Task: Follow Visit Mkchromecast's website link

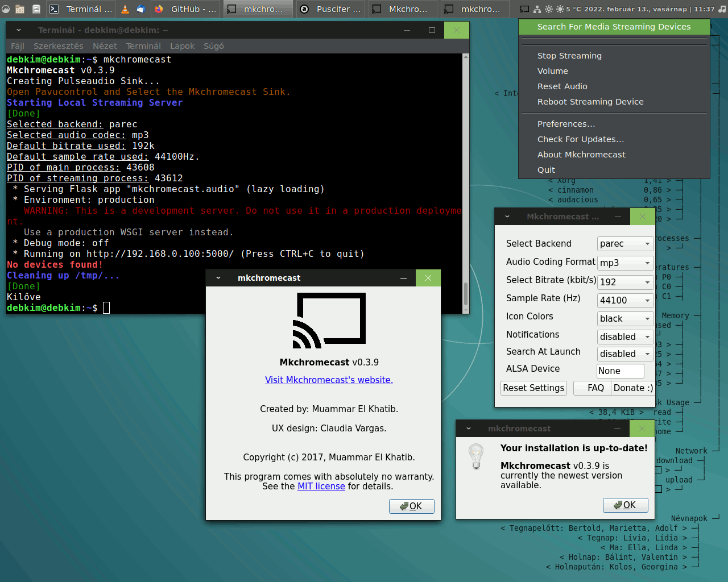Action: pyautogui.click(x=329, y=380)
